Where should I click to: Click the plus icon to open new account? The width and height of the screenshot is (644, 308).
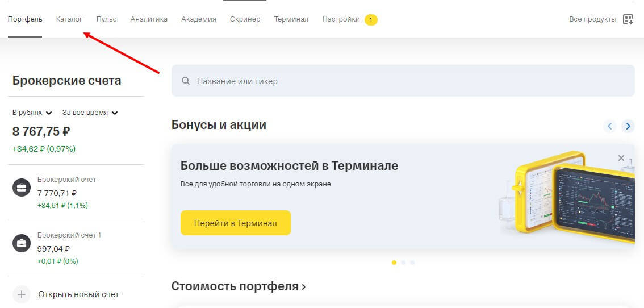[x=22, y=294]
